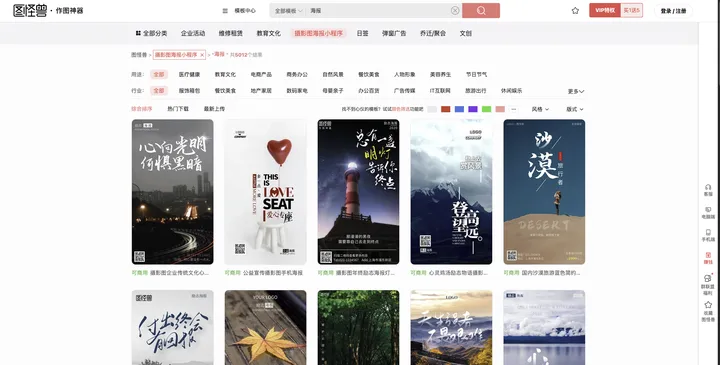This screenshot has width=720, height=365.
Task: Clear the search field with the X icon
Action: [x=455, y=11]
